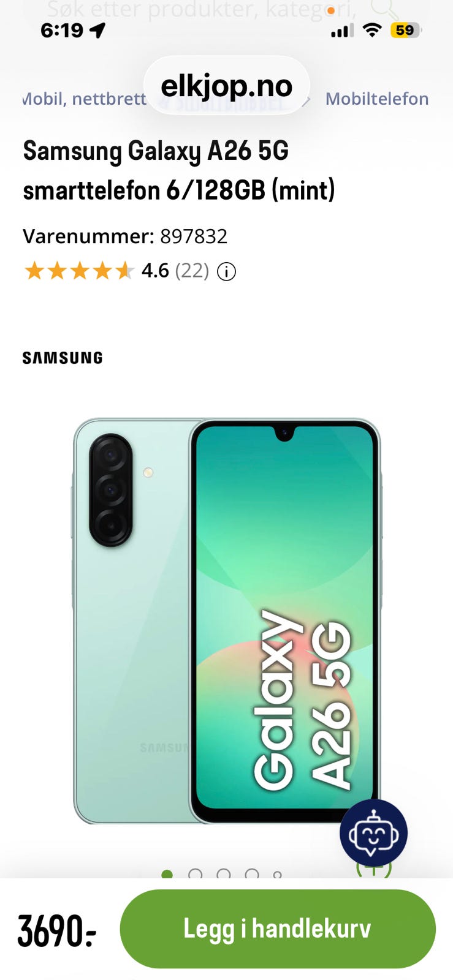The height and width of the screenshot is (980, 453).
Task: Open the Mobiltelefon breadcrumb link
Action: click(377, 99)
